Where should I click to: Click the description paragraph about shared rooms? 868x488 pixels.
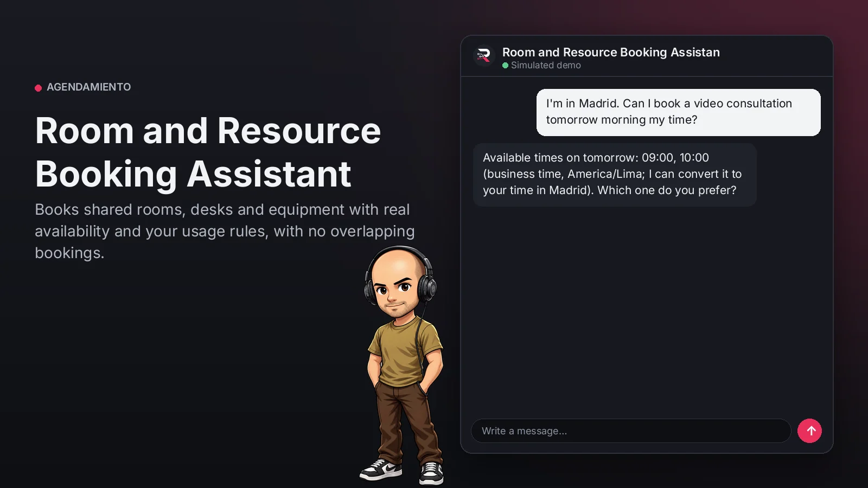[x=225, y=231]
